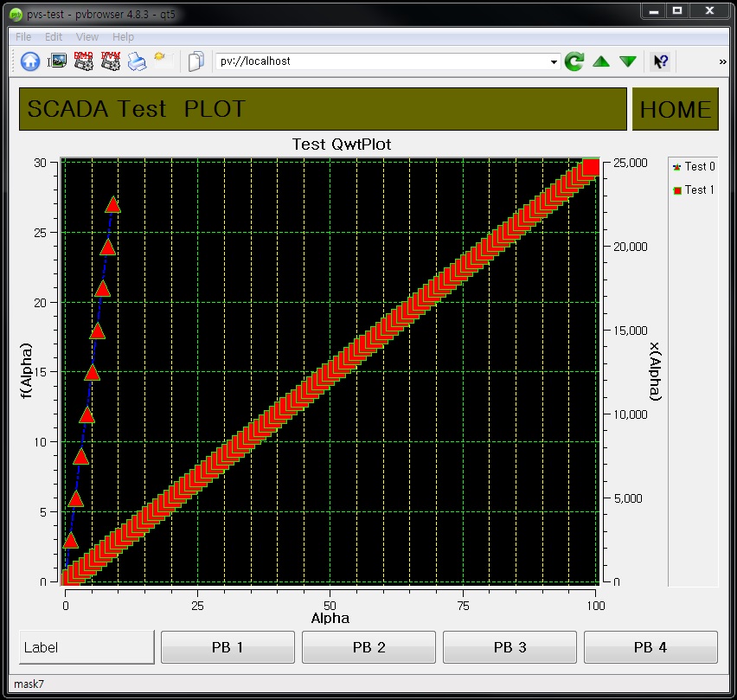The image size is (737, 700).
Task: Click the Home navigation icon on the toolbar
Action: click(29, 61)
